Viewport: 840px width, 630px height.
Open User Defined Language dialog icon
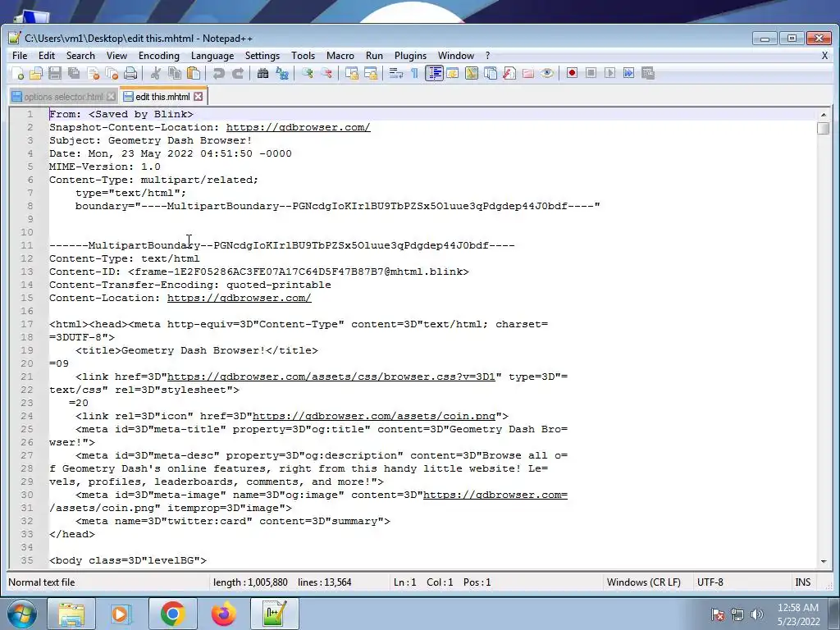click(453, 73)
